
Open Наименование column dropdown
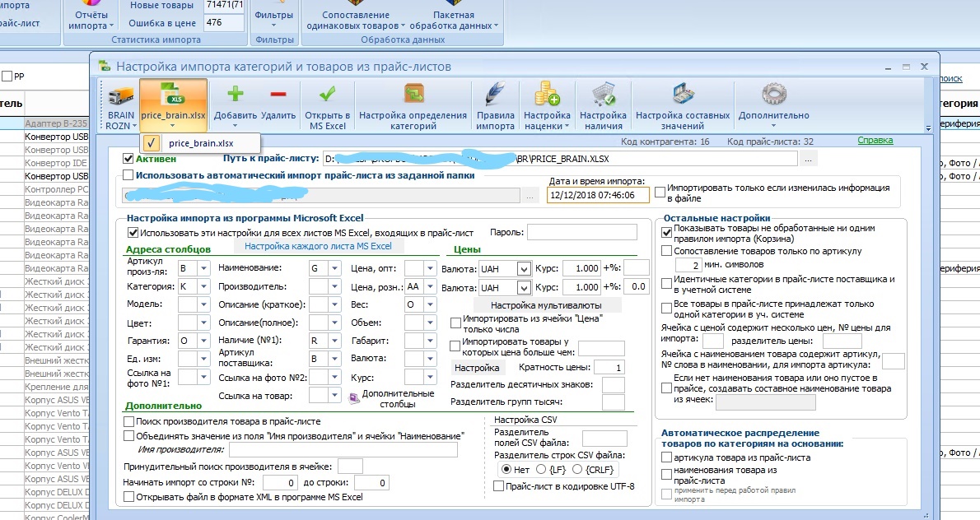(x=334, y=268)
